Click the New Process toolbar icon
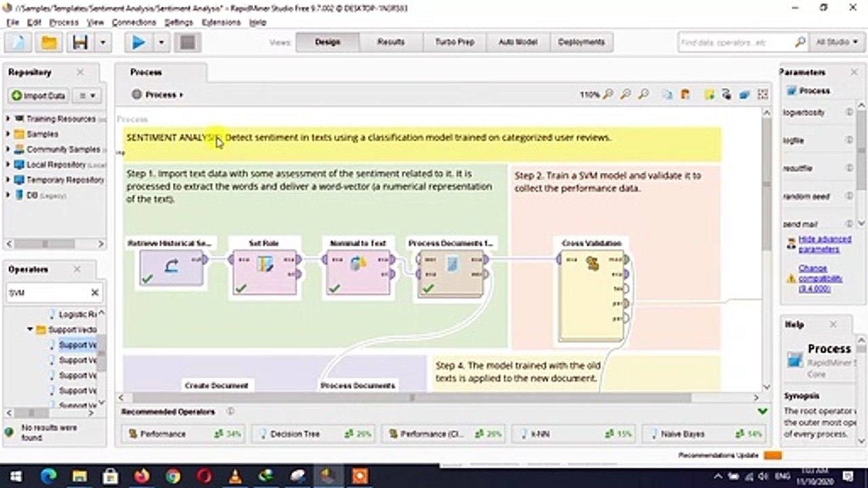Image resolution: width=868 pixels, height=488 pixels. tap(19, 43)
